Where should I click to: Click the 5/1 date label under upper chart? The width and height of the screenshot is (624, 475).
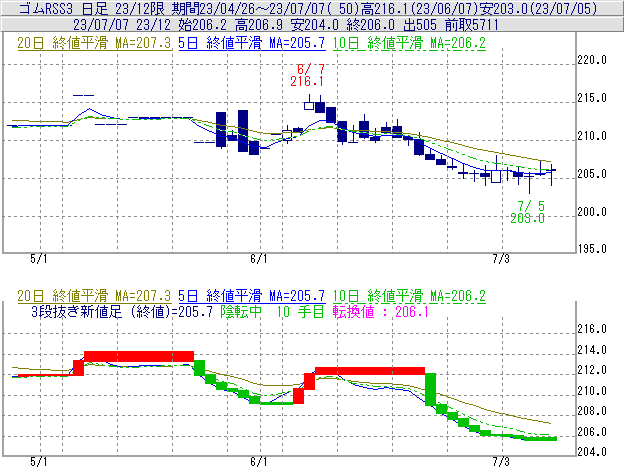click(39, 259)
